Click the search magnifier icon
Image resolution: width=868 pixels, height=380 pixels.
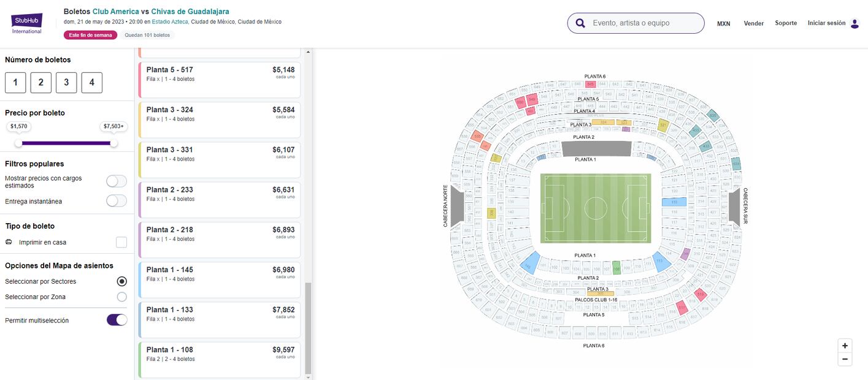click(x=580, y=23)
